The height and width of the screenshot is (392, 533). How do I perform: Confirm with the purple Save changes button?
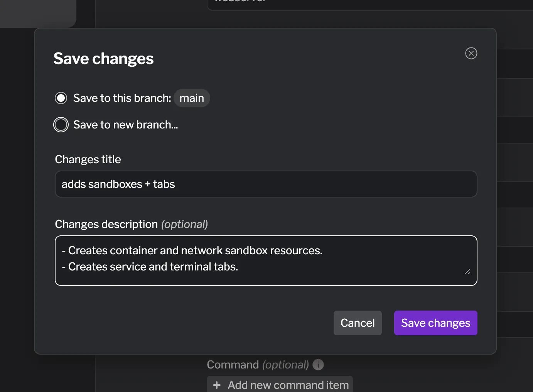[x=435, y=323]
